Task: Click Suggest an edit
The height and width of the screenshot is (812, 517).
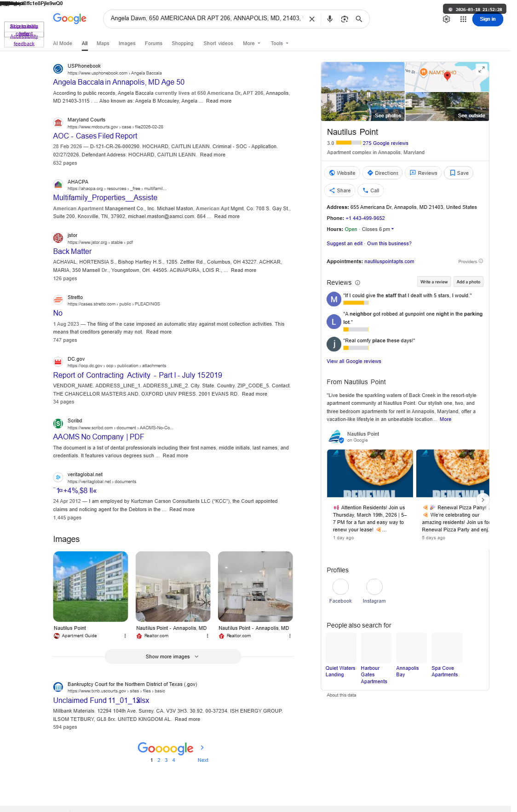Action: (x=345, y=244)
